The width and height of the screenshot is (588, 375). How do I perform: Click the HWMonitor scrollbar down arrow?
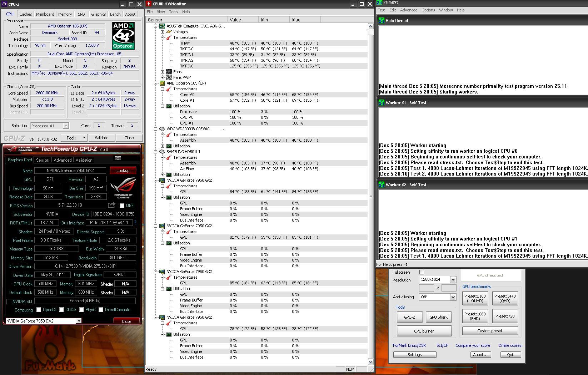(370, 362)
